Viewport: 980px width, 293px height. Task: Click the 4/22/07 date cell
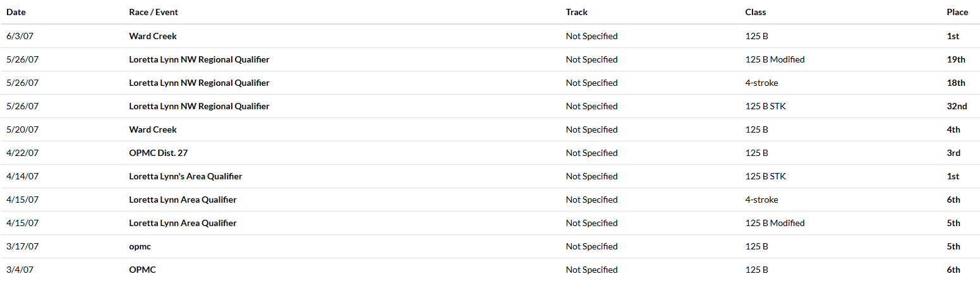coord(22,153)
